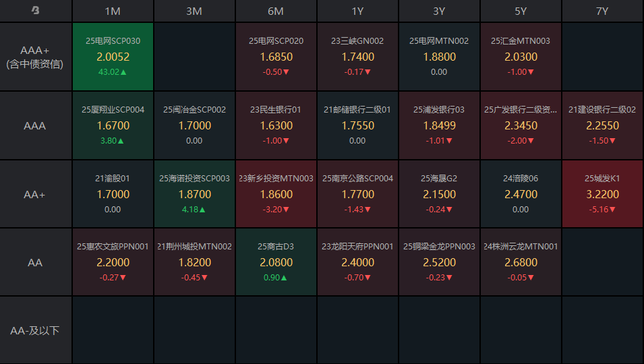The height and width of the screenshot is (364, 644).
Task: Choose the 6M term header
Action: [x=276, y=11]
